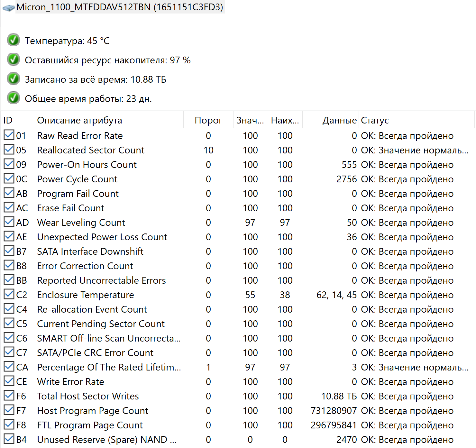Toggle the C7 SATA/PCIe CRC Error checkbox
The width and height of the screenshot is (476, 448).
(9, 352)
